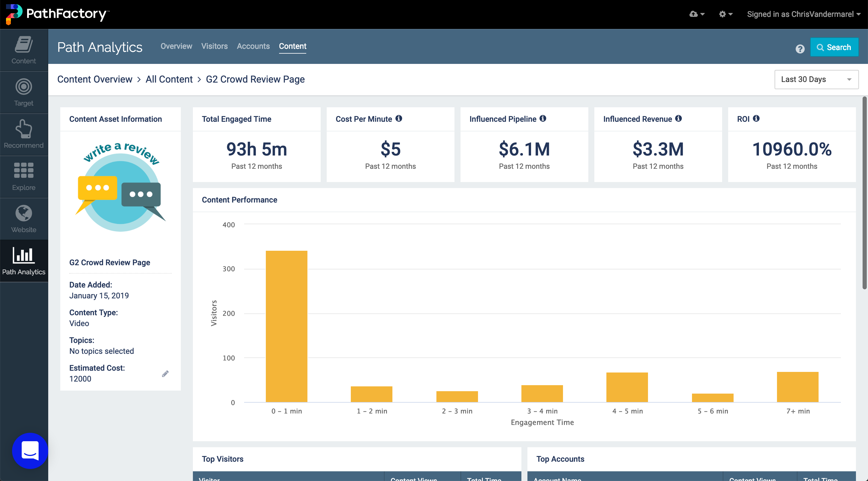Open the chat messenger bubble
The width and height of the screenshot is (868, 481).
(x=30, y=451)
